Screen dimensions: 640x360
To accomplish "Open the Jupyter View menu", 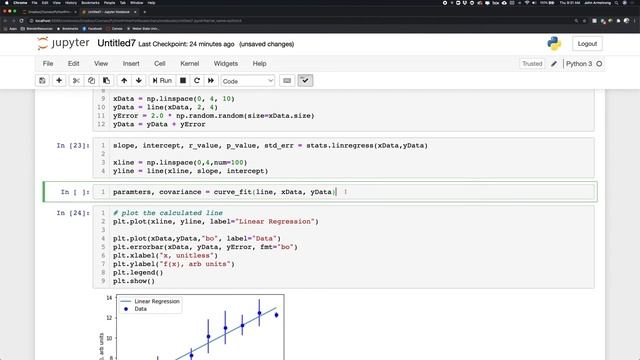I will [101, 64].
